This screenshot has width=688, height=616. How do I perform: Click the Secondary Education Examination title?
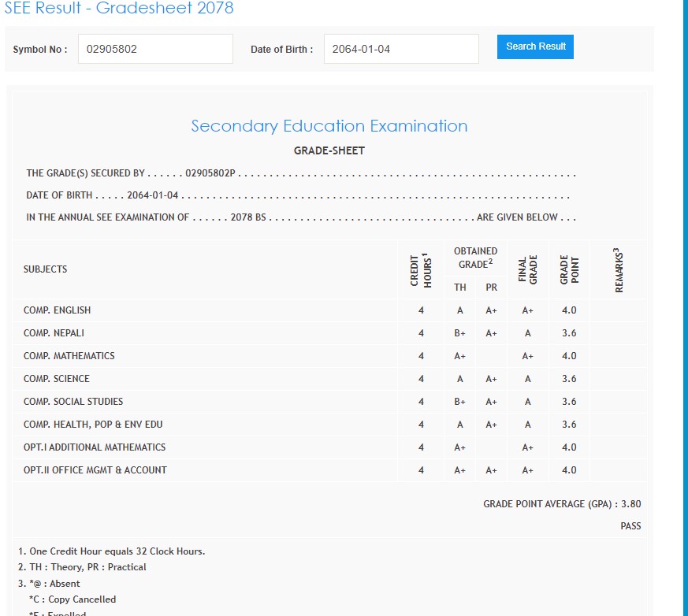click(329, 126)
